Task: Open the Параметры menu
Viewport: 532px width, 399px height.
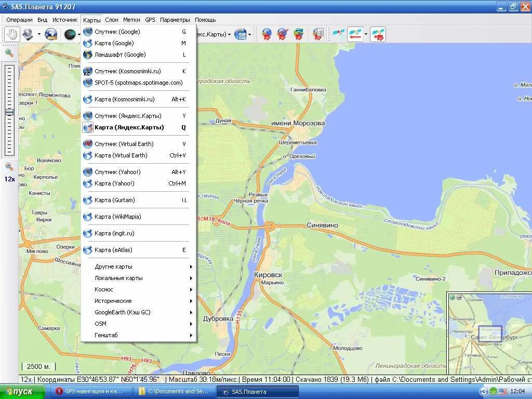Action: coord(175,20)
